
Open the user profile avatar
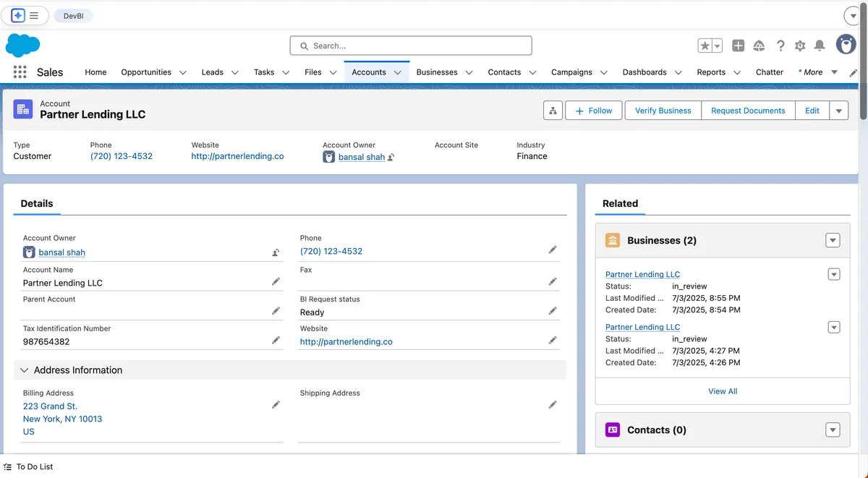click(x=846, y=44)
